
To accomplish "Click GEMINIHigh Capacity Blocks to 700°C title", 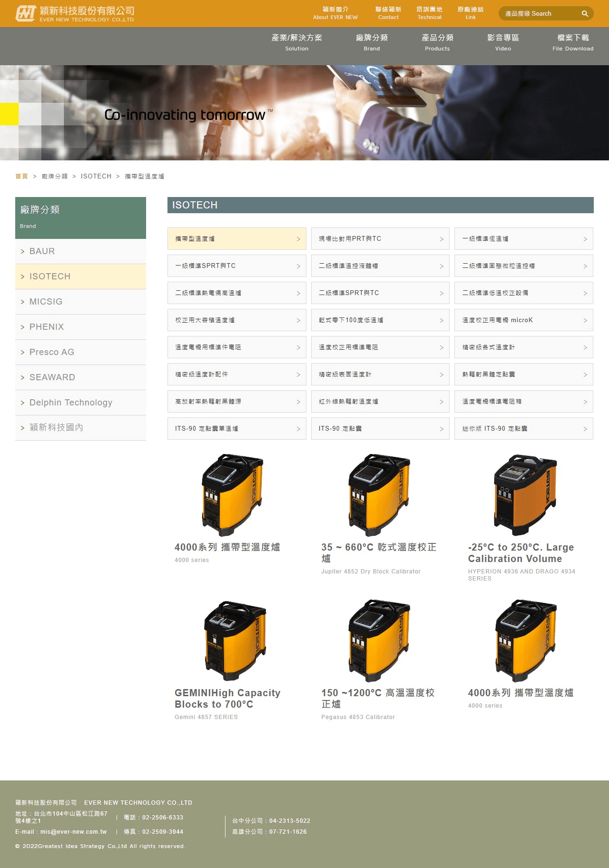I will point(227,699).
